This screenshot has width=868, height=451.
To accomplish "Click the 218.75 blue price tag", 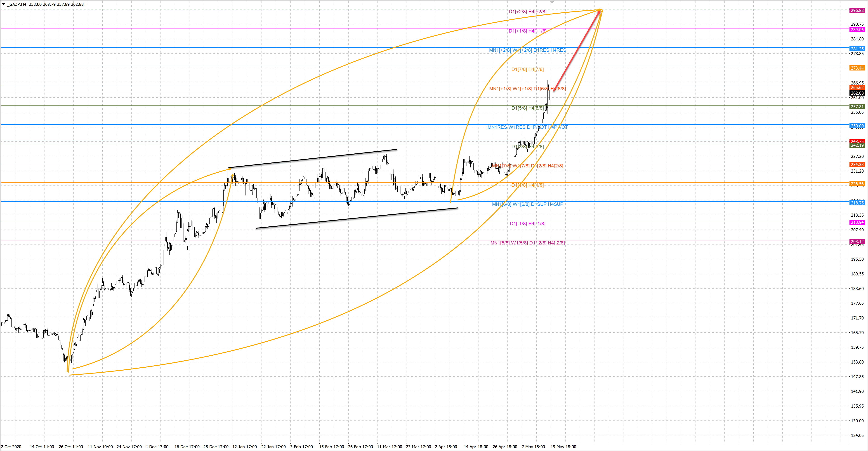I will pyautogui.click(x=857, y=203).
